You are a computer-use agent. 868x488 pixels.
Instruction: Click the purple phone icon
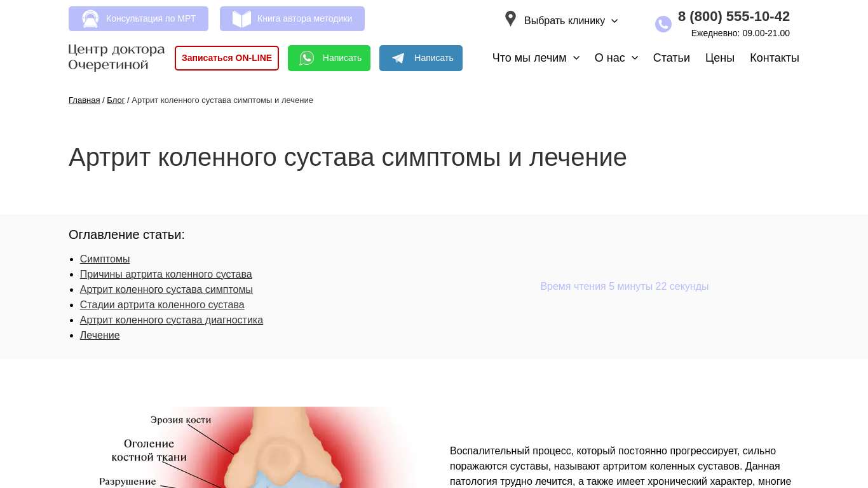pos(663,24)
